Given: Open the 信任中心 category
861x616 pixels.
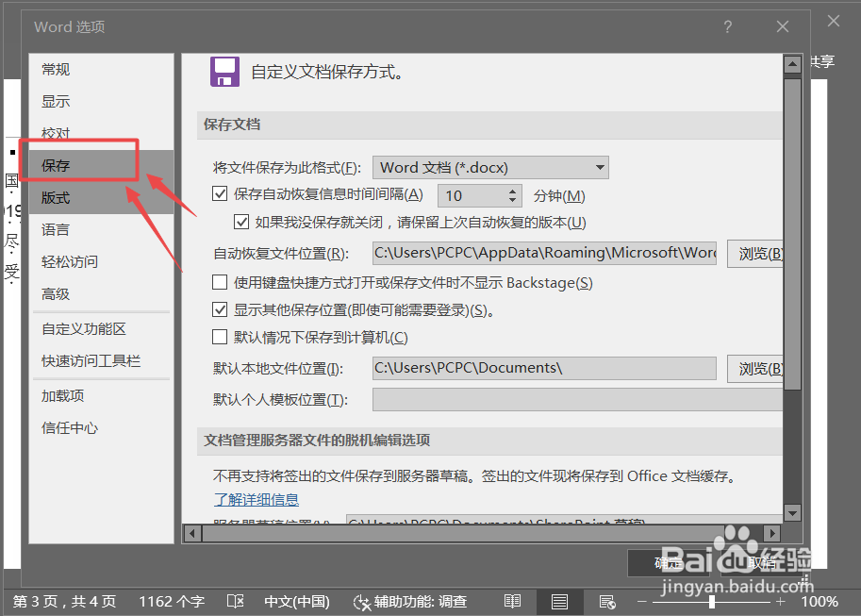Looking at the screenshot, I should coord(101,428).
